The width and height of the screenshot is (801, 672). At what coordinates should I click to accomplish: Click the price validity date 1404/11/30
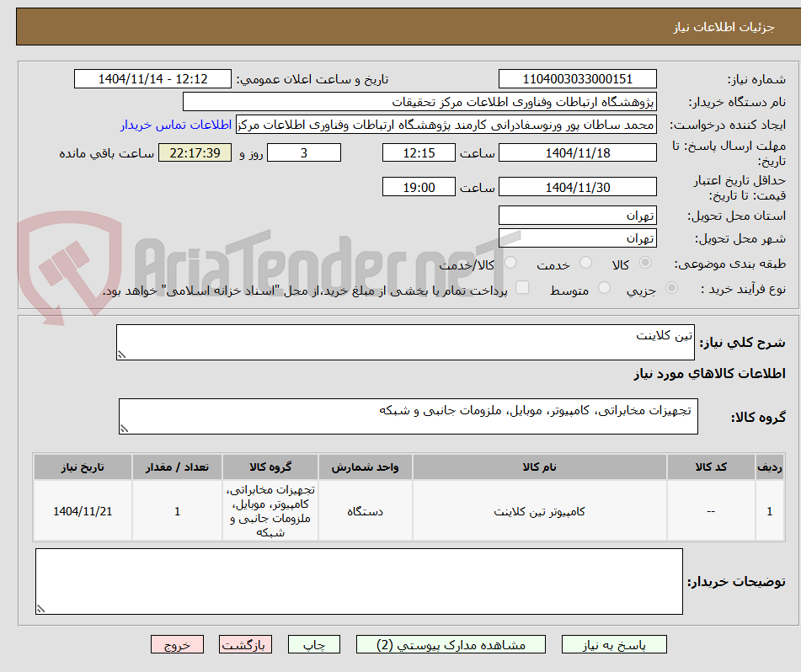[x=577, y=187]
